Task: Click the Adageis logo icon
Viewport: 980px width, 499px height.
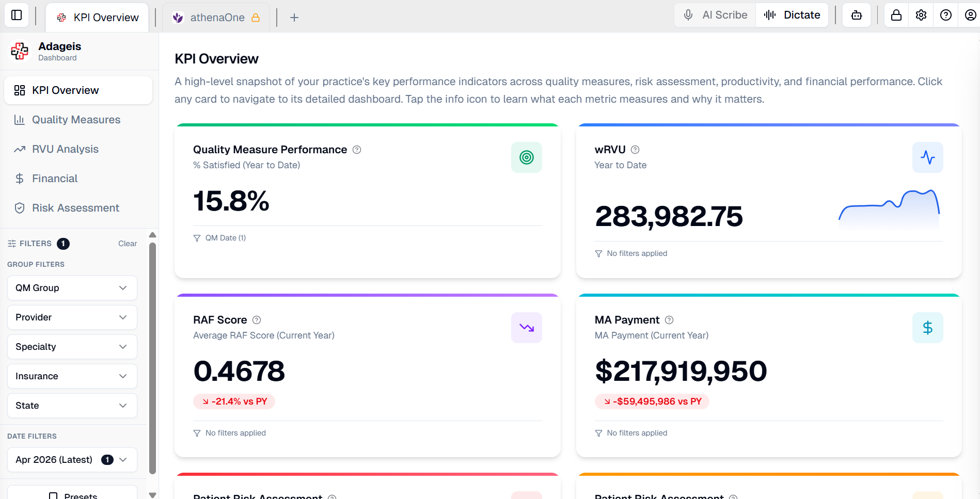Action: coord(20,51)
